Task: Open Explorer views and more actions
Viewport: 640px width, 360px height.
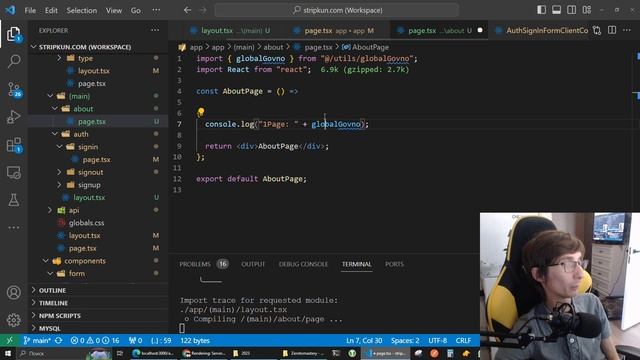Action: (155, 30)
